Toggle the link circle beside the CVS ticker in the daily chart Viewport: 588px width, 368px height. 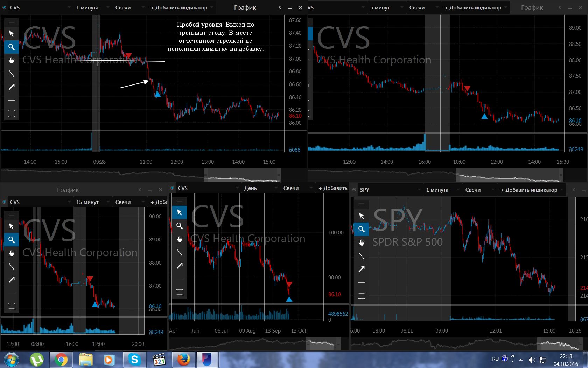point(172,188)
